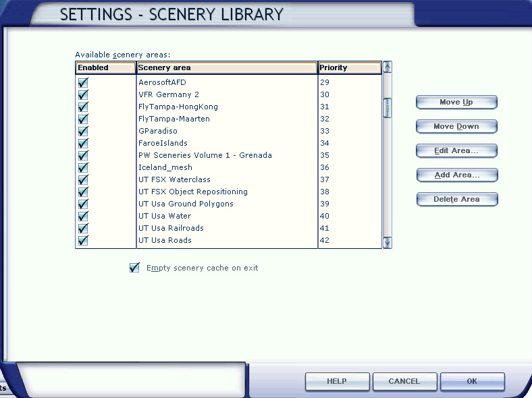532x398 pixels.
Task: Toggle Empty scenery cache on exit
Action: [134, 268]
